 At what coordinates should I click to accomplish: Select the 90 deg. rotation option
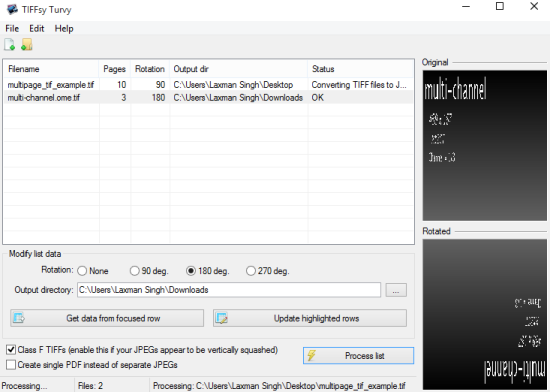click(x=149, y=271)
